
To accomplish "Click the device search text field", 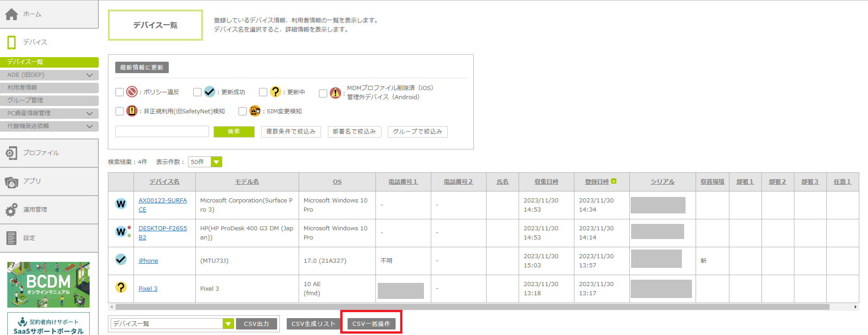I will (x=162, y=132).
